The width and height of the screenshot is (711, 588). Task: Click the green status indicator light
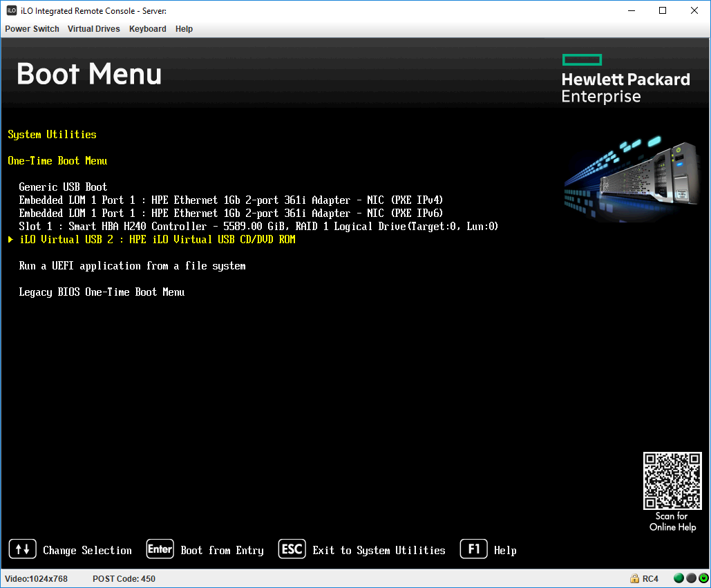(x=679, y=578)
